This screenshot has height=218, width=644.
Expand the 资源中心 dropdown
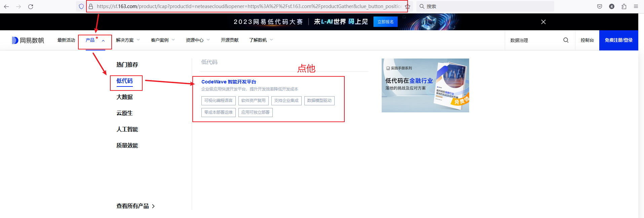pos(198,40)
